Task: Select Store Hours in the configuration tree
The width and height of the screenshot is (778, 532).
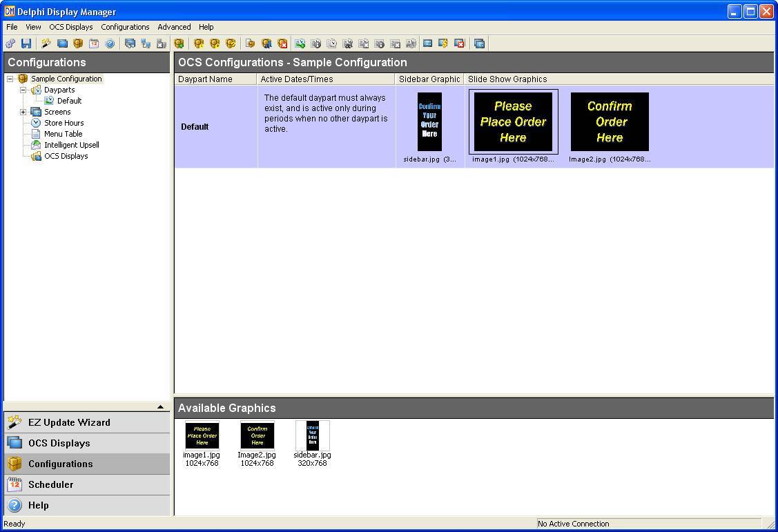Action: [x=63, y=123]
